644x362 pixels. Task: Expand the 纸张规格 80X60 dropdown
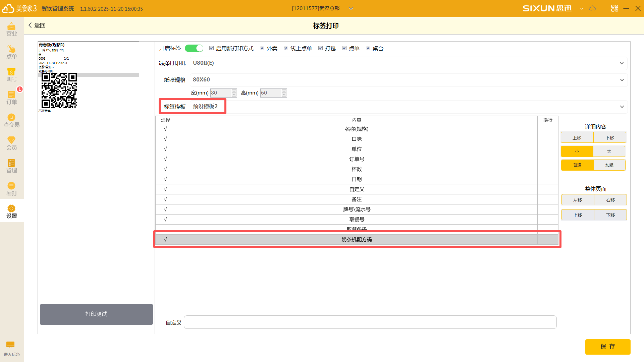tap(621, 80)
